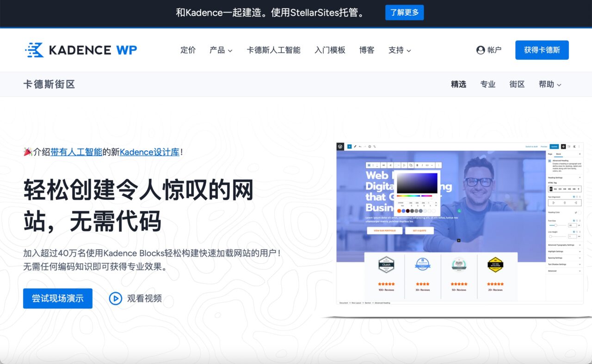
Task: Click the undo arrow in editor preview
Action: coord(360,147)
